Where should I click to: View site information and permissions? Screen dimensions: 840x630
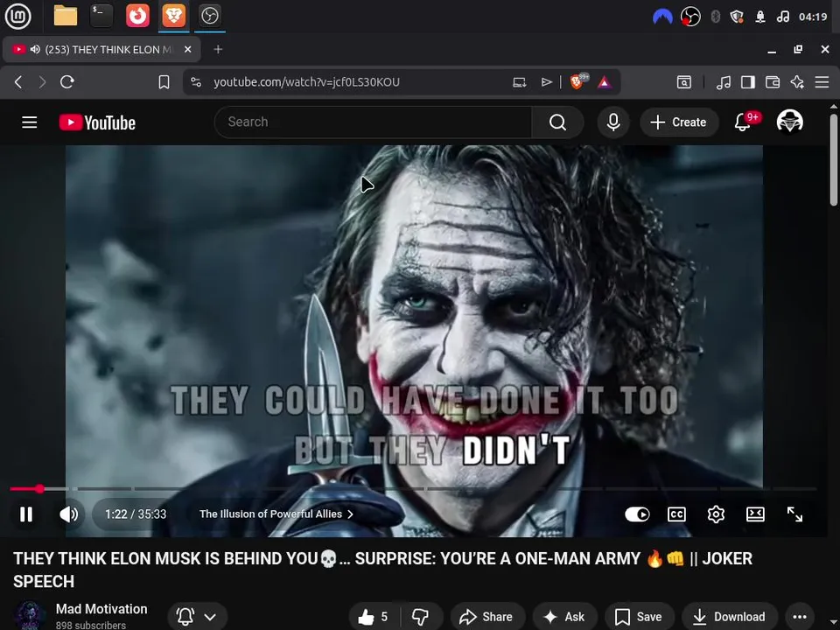pos(196,82)
